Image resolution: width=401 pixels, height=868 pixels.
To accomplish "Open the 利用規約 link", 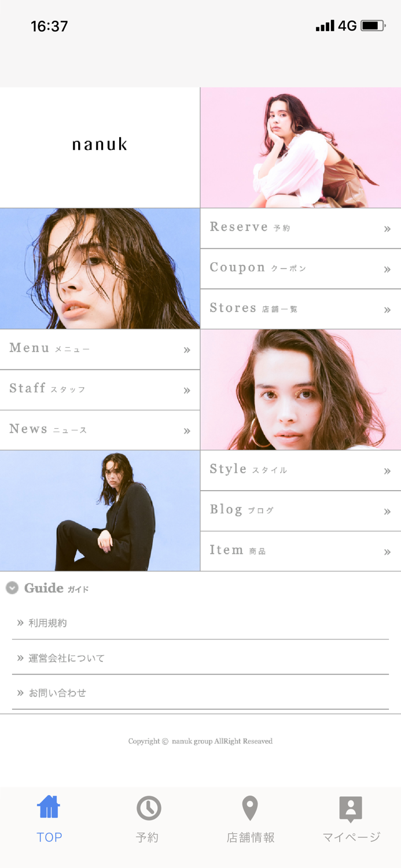I will click(200, 623).
